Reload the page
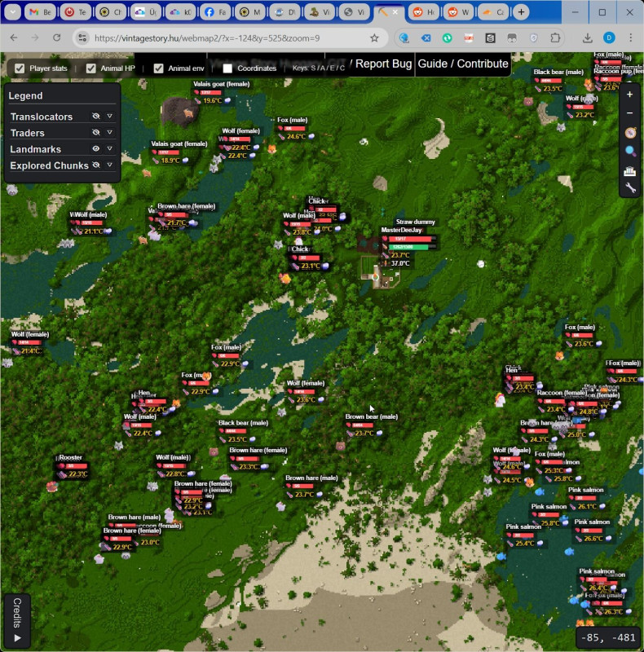Image resolution: width=644 pixels, height=652 pixels. pos(56,38)
